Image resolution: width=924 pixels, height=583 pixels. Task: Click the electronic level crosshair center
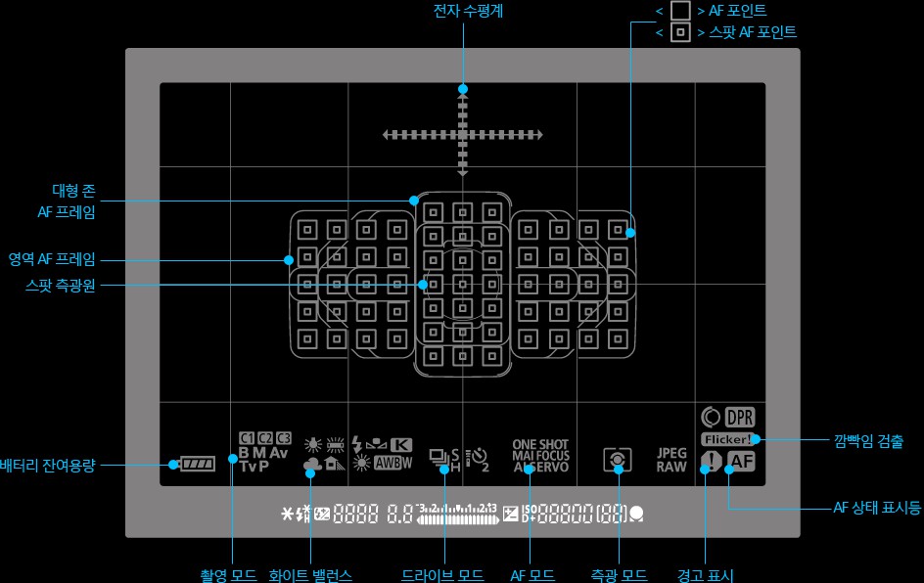tap(463, 134)
